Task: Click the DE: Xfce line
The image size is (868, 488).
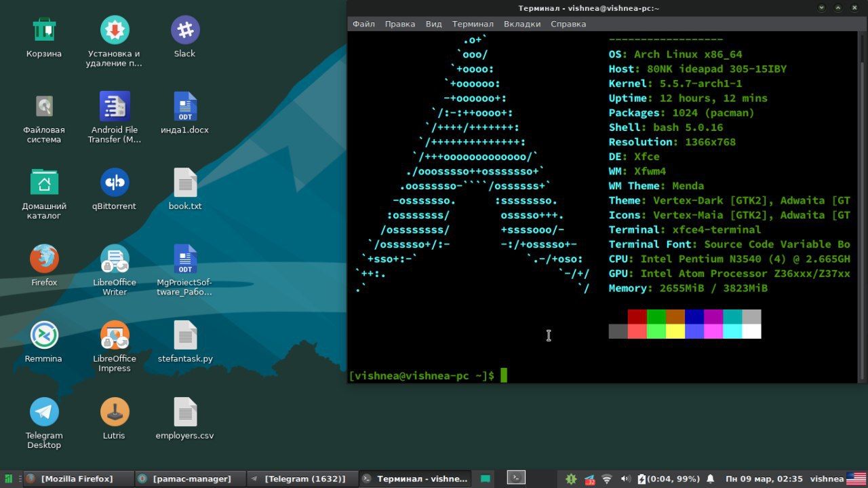Action: pos(634,157)
